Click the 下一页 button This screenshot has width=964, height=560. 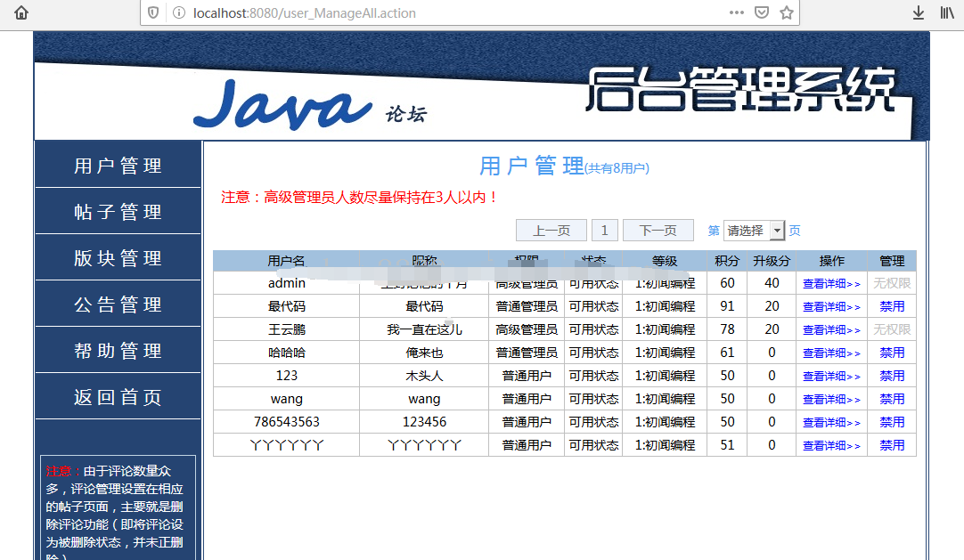pos(658,231)
